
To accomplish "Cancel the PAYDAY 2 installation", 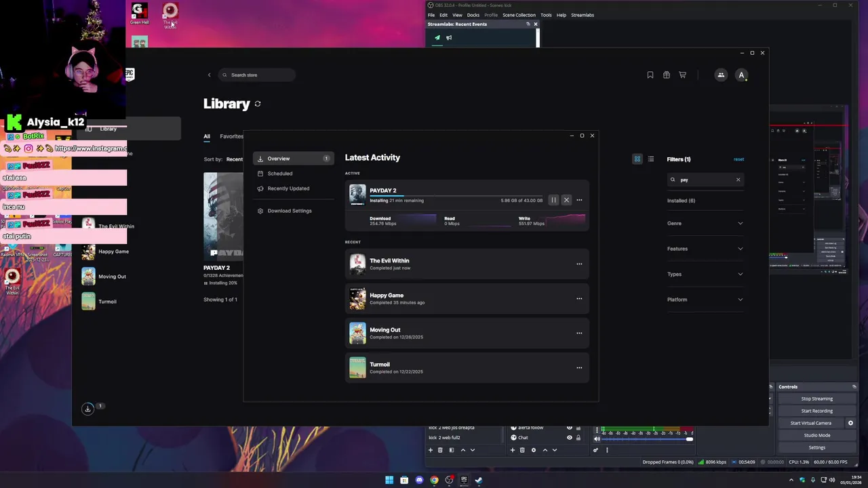I will pos(566,200).
